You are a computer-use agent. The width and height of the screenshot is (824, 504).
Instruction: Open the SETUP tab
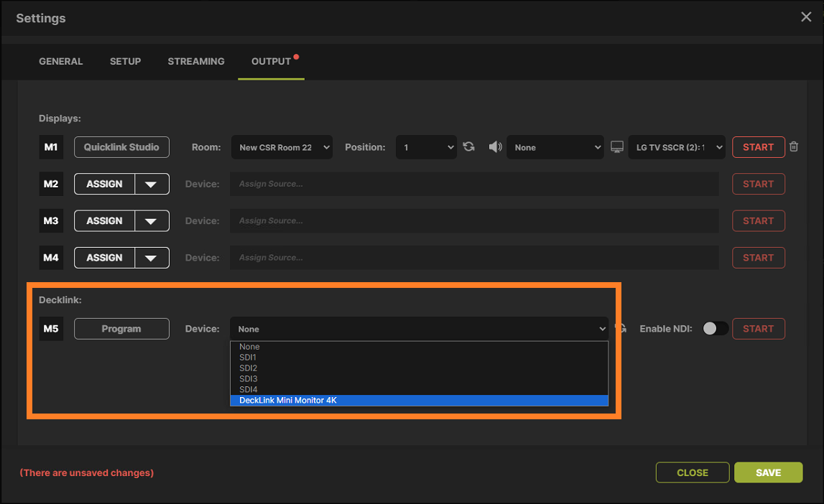click(x=125, y=61)
